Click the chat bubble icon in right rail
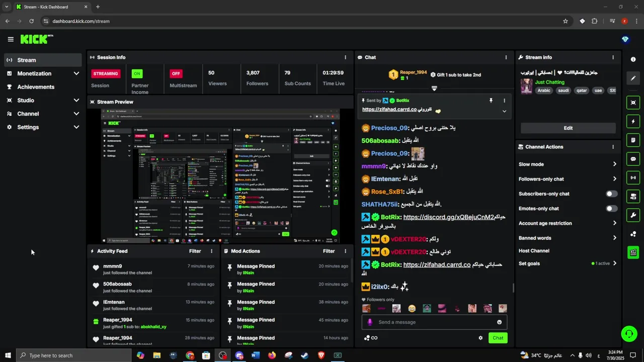 tap(633, 159)
